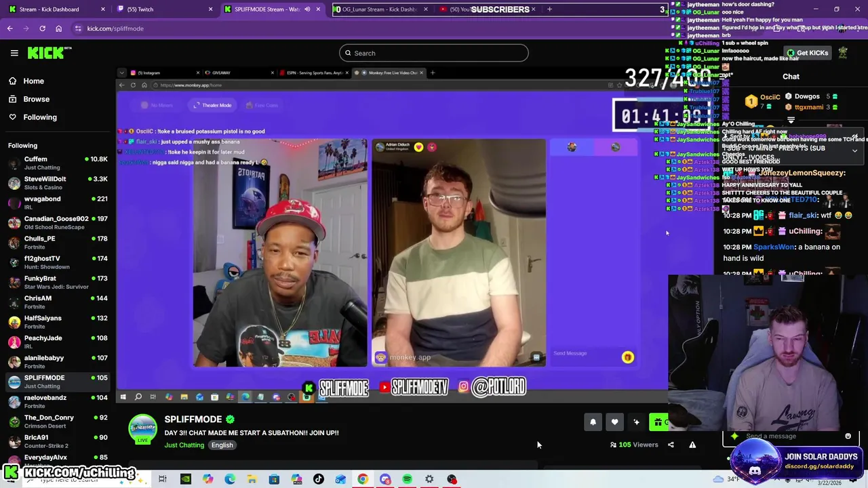Open TikTok from taskbar
The height and width of the screenshot is (488, 868).
[318, 479]
